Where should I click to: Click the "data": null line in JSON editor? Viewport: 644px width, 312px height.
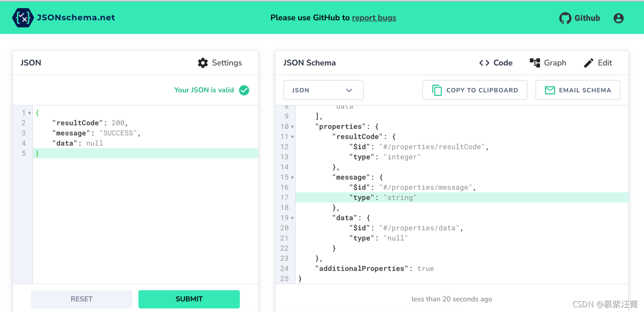78,143
